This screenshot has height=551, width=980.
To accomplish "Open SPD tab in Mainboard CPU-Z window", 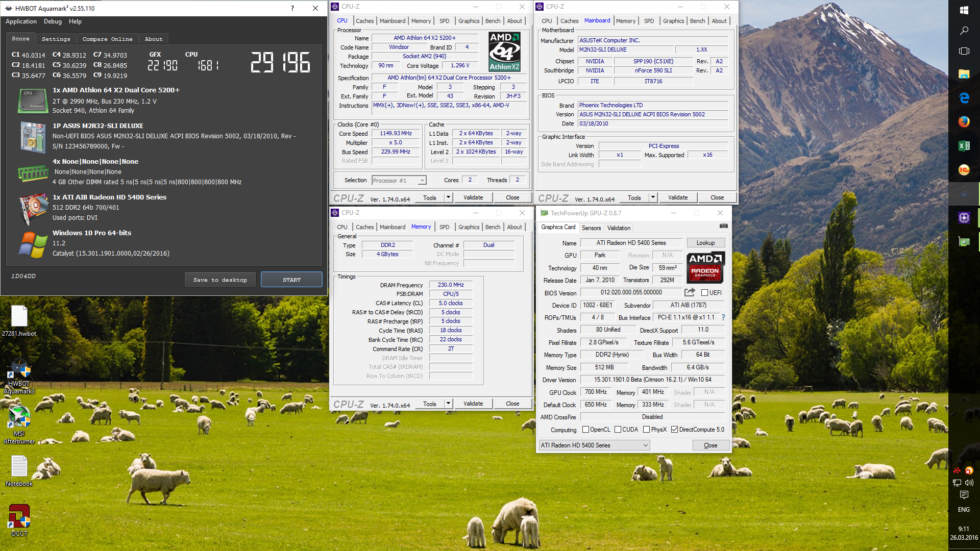I will click(x=649, y=21).
